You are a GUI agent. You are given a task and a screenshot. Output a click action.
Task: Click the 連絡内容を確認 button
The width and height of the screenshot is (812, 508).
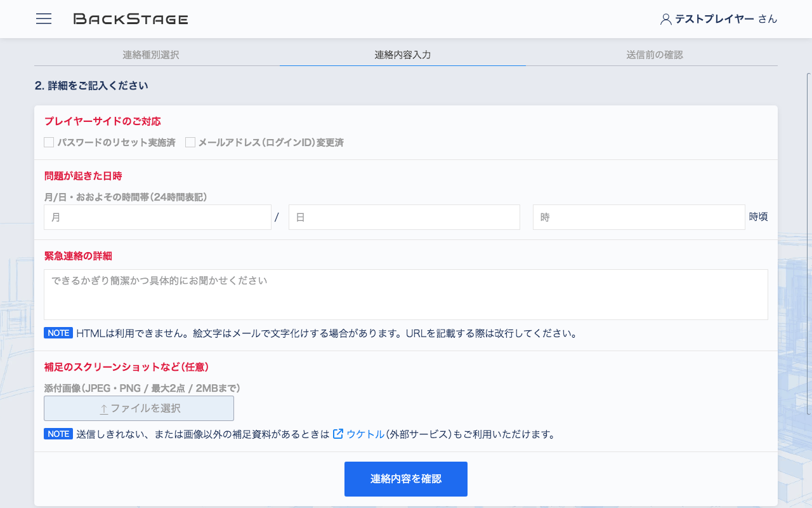406,479
